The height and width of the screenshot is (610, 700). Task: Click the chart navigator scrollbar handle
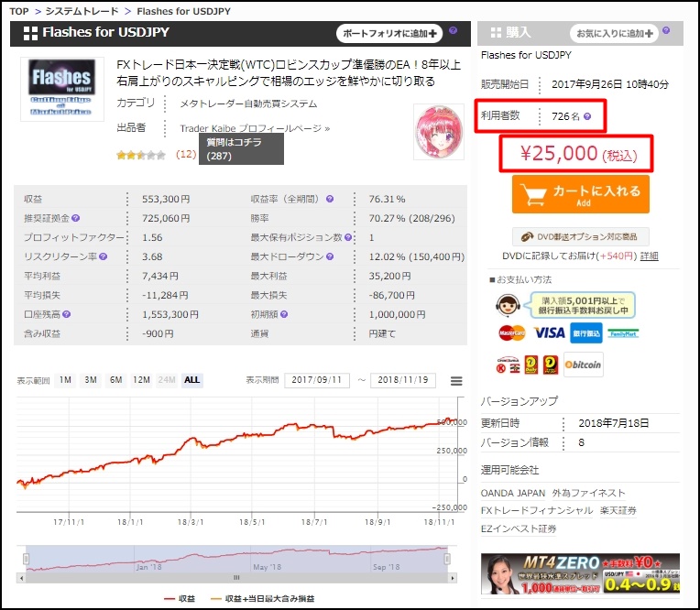(x=236, y=577)
